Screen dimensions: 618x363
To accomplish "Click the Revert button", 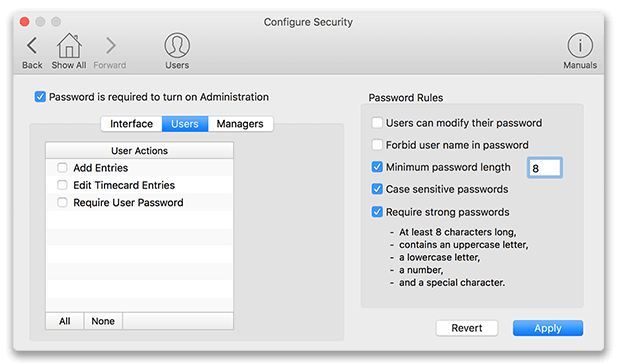I will (467, 328).
